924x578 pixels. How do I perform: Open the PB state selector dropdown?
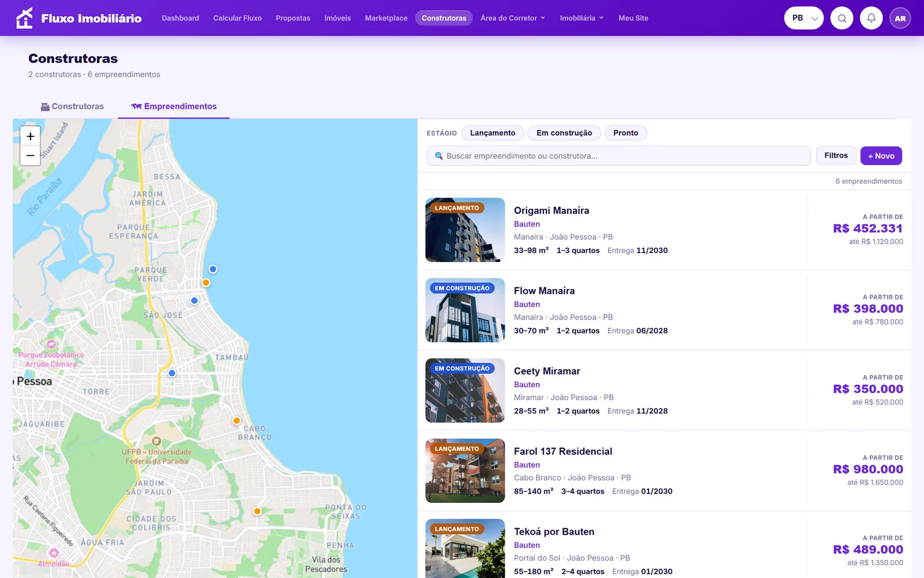[x=804, y=18]
